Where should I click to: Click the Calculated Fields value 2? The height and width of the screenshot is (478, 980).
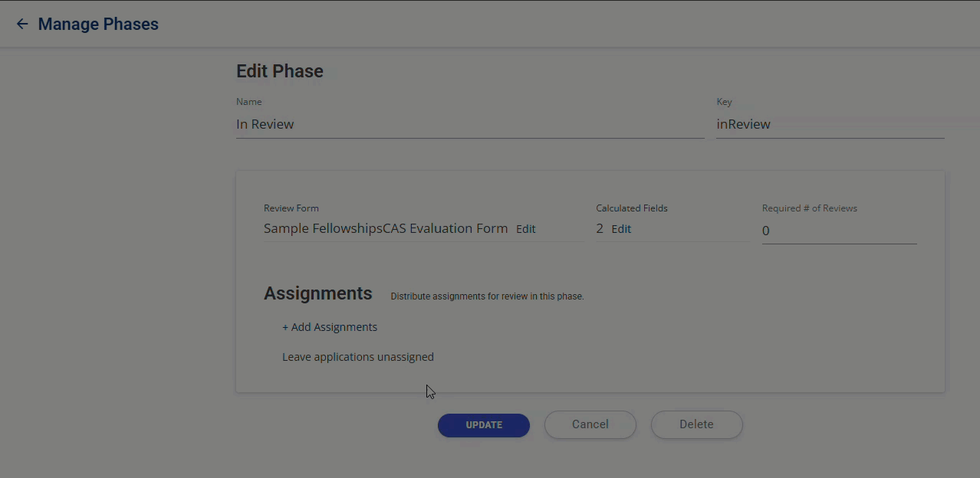(x=600, y=228)
